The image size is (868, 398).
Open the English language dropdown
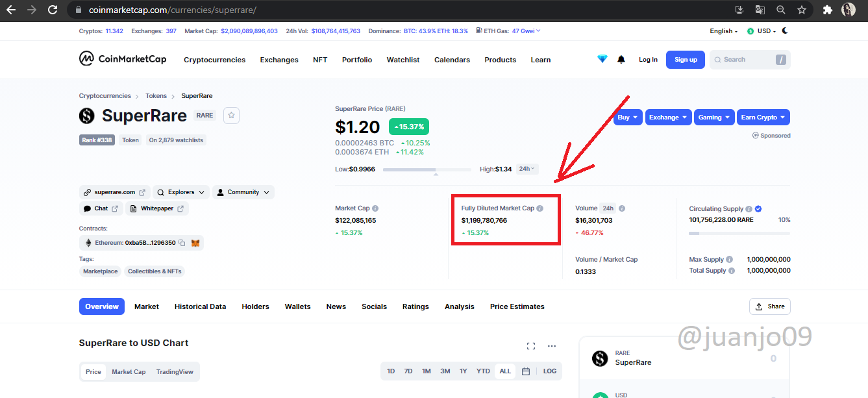(x=723, y=31)
